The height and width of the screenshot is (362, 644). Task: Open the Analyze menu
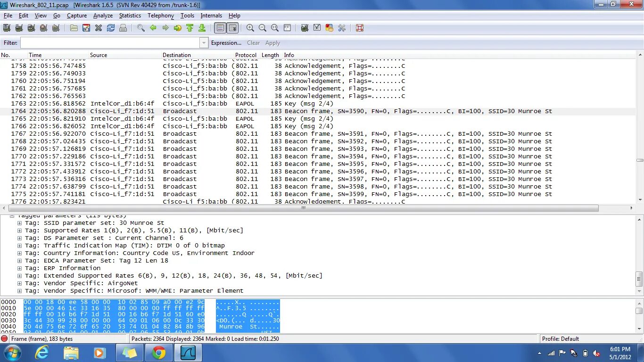click(x=103, y=16)
